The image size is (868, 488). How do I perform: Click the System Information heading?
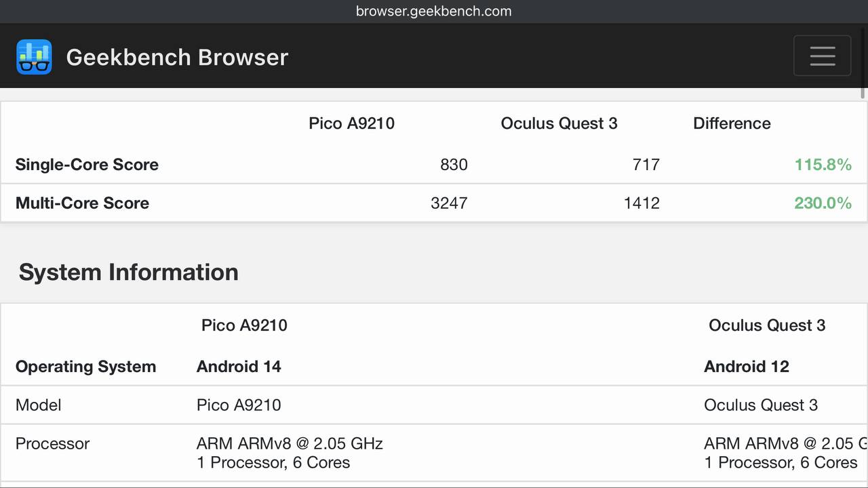pyautogui.click(x=129, y=272)
